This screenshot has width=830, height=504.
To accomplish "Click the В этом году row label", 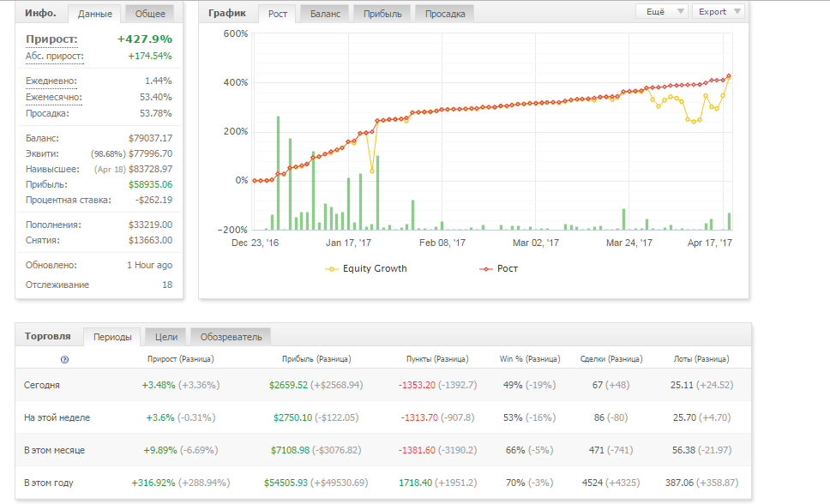I will [x=48, y=483].
